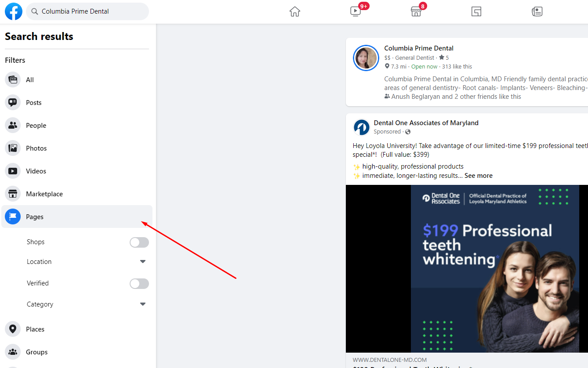Turn on the Verified toggle

(139, 284)
